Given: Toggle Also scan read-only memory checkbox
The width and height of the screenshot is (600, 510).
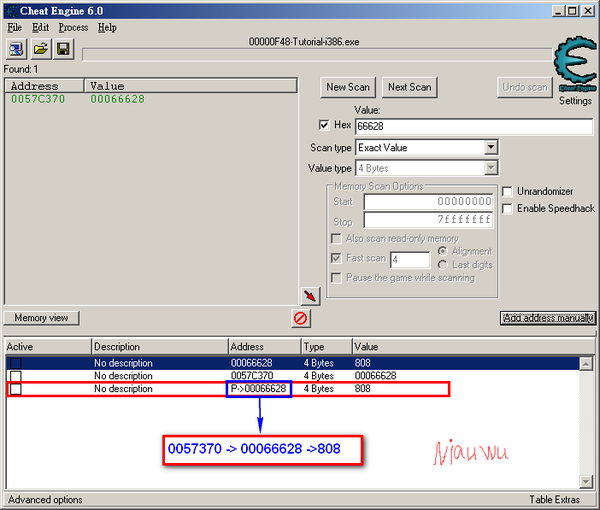Looking at the screenshot, I should click(x=336, y=239).
